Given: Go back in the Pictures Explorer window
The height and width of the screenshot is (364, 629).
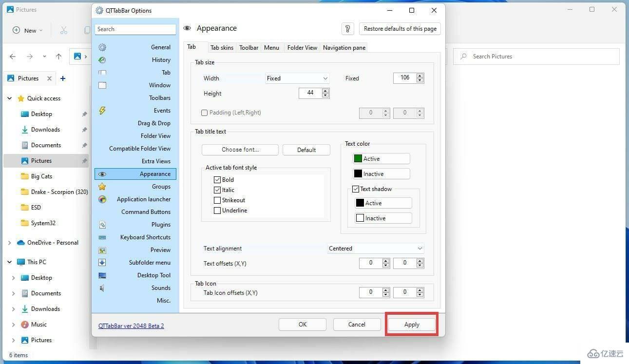Looking at the screenshot, I should (13, 57).
